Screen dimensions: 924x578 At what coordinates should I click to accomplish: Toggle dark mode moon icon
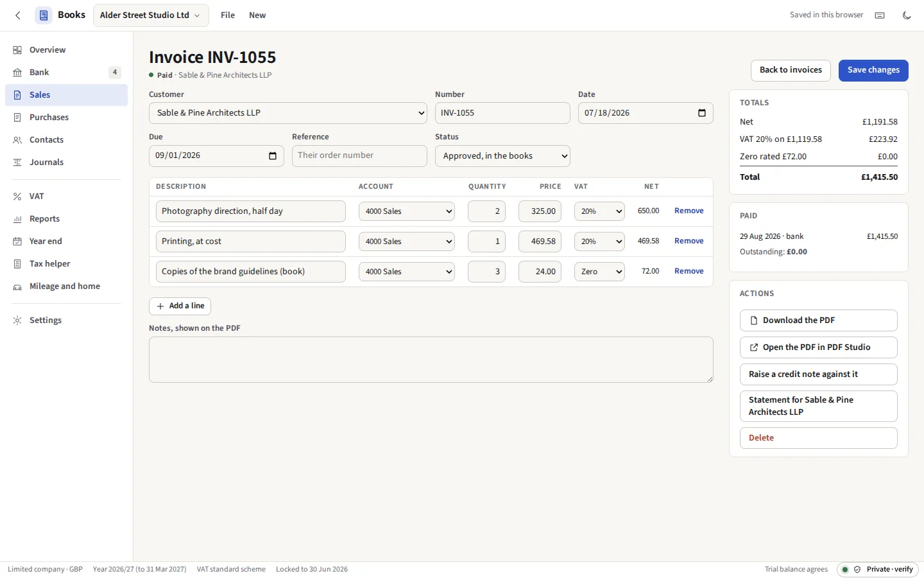[907, 15]
